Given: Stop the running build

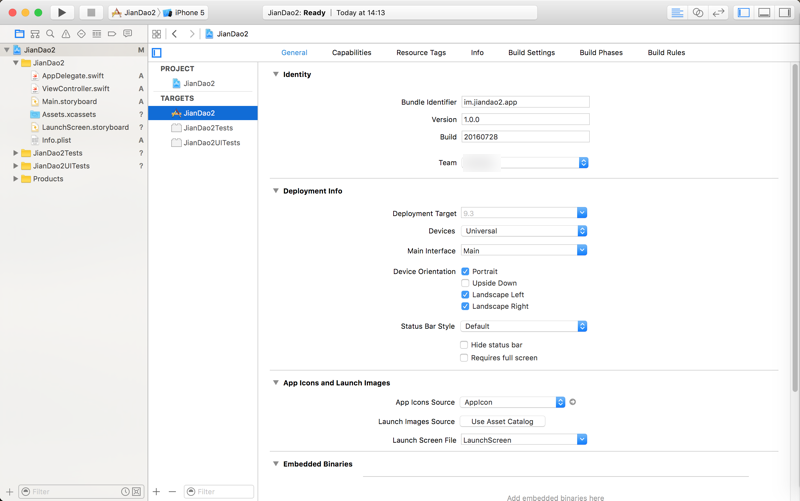Looking at the screenshot, I should [91, 12].
